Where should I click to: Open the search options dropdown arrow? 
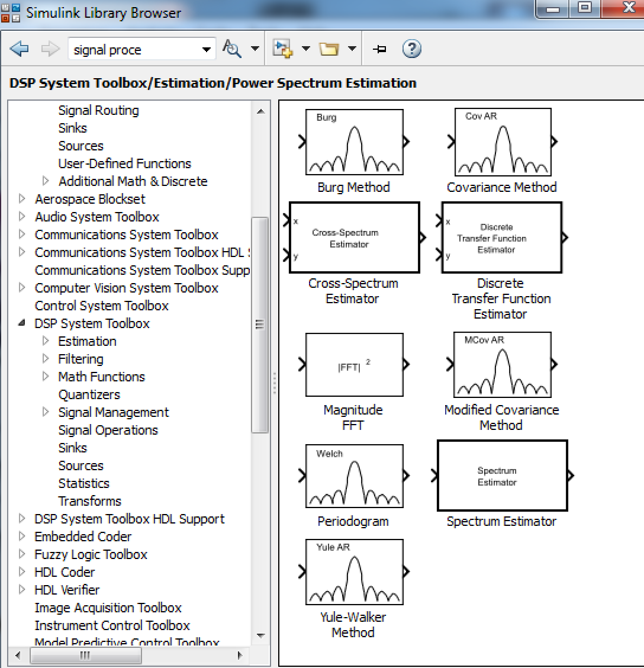pos(255,49)
